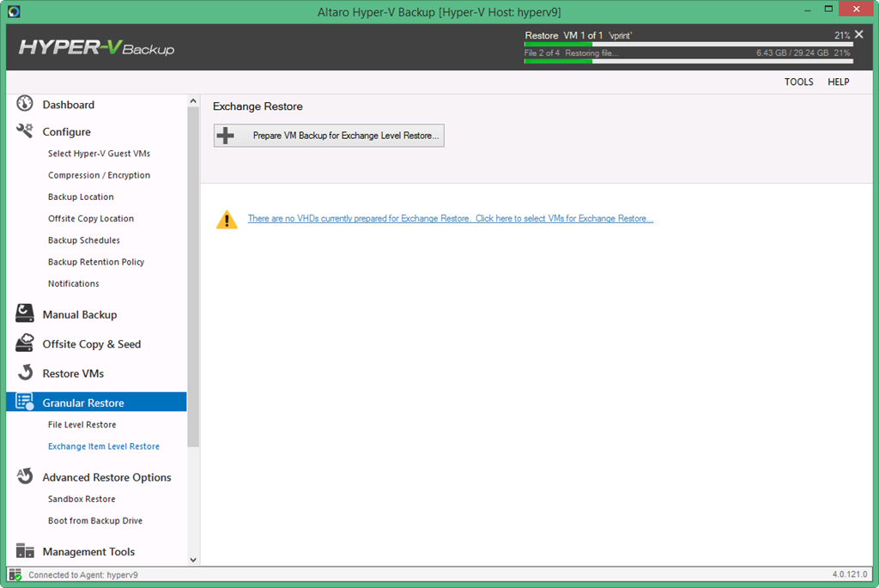This screenshot has height=588, width=879.
Task: Open Compression / Encryption settings
Action: 100,175
